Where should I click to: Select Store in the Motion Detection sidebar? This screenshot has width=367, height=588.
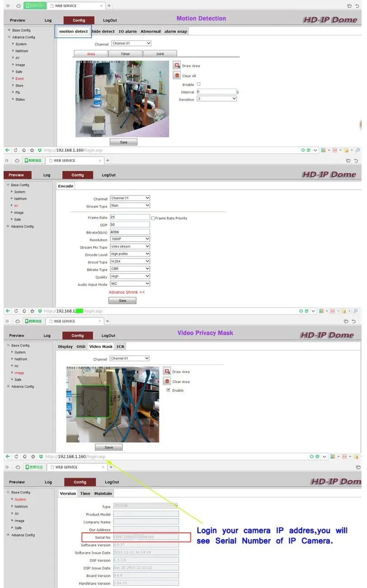[19, 85]
